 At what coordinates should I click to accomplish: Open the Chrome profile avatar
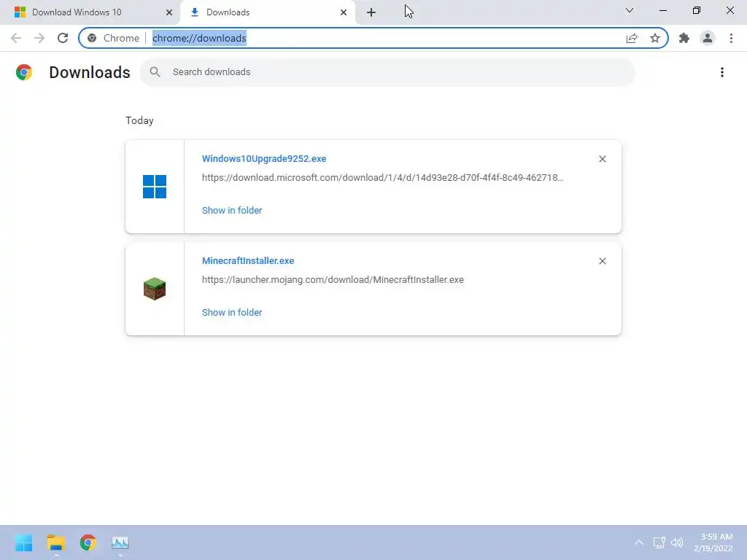click(708, 38)
